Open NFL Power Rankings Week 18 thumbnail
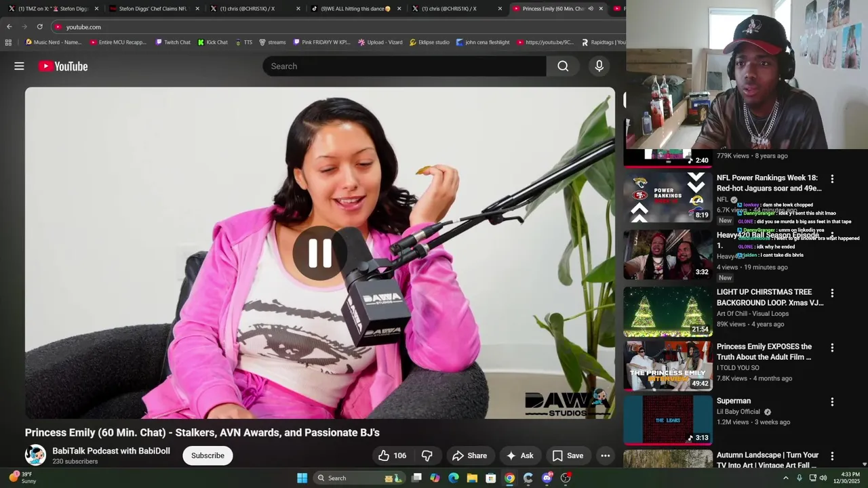Viewport: 868px width, 488px height. click(x=668, y=197)
